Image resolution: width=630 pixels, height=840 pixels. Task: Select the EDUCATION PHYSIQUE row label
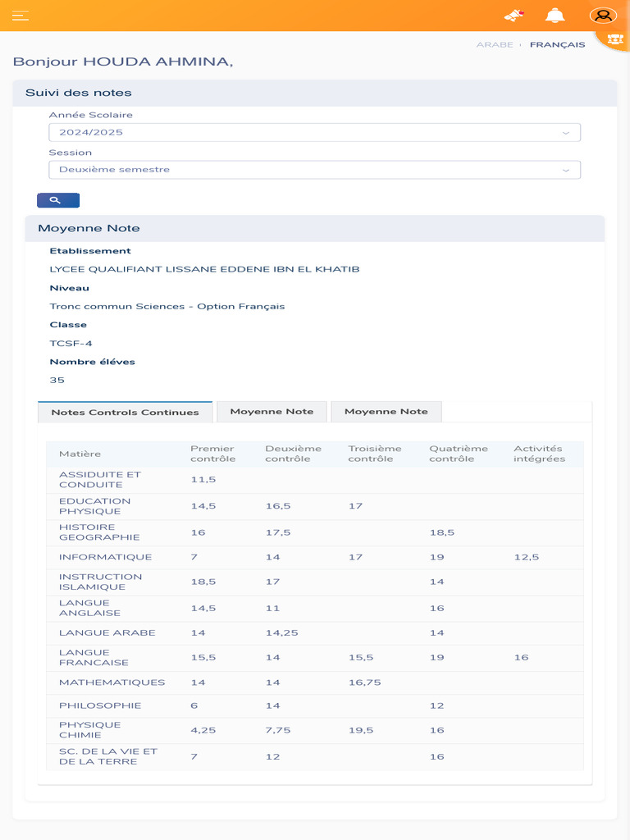click(x=94, y=506)
